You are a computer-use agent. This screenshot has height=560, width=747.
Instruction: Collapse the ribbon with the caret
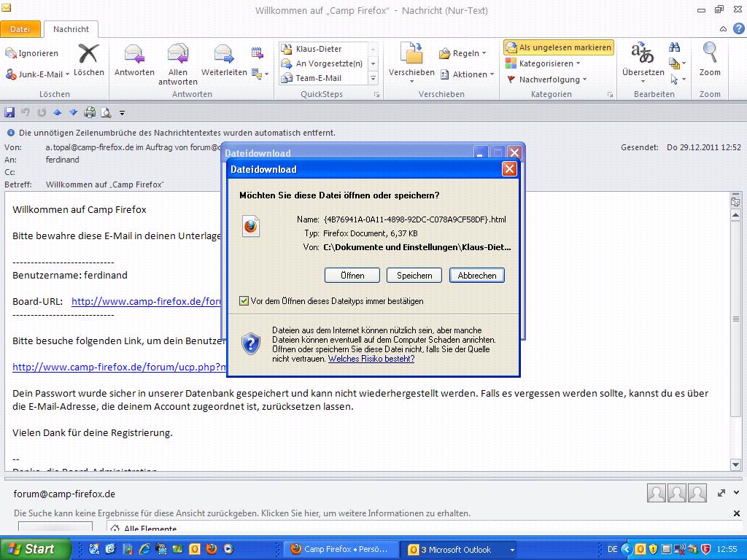point(723,29)
